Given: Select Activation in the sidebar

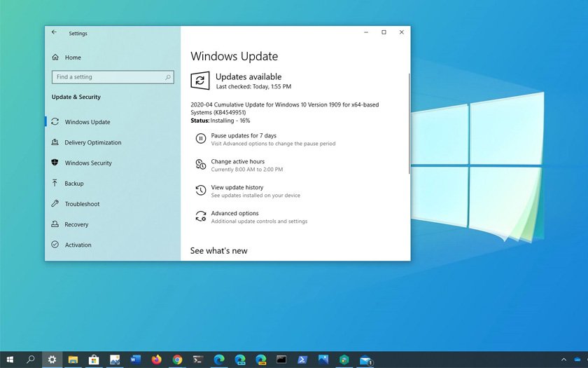Looking at the screenshot, I should [78, 245].
